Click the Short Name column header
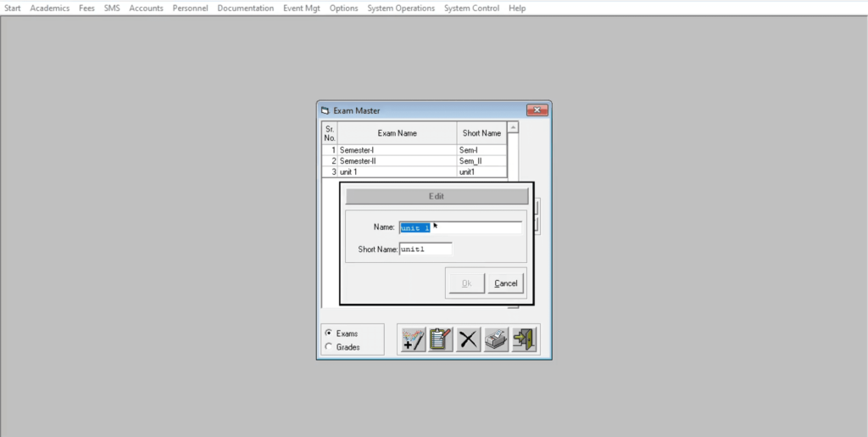868x437 pixels. point(481,133)
